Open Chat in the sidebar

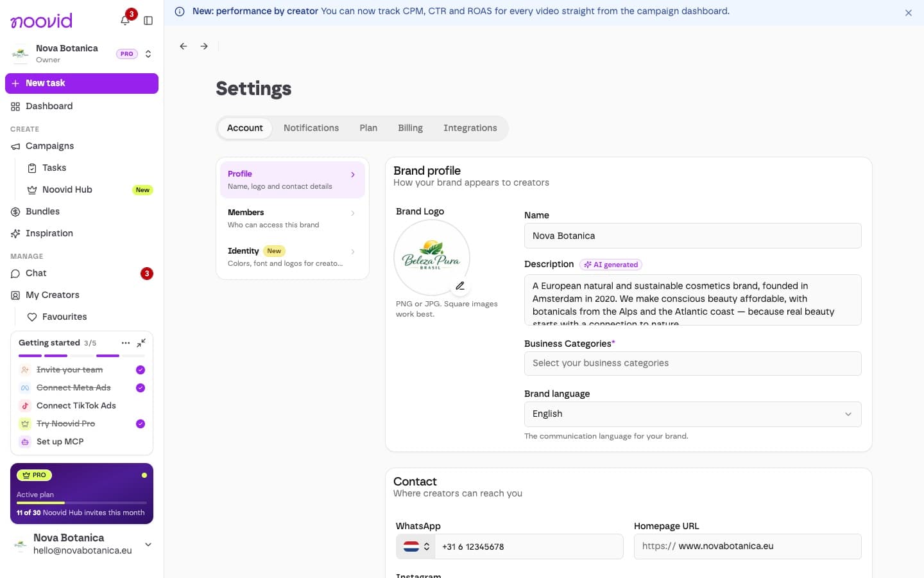point(81,274)
